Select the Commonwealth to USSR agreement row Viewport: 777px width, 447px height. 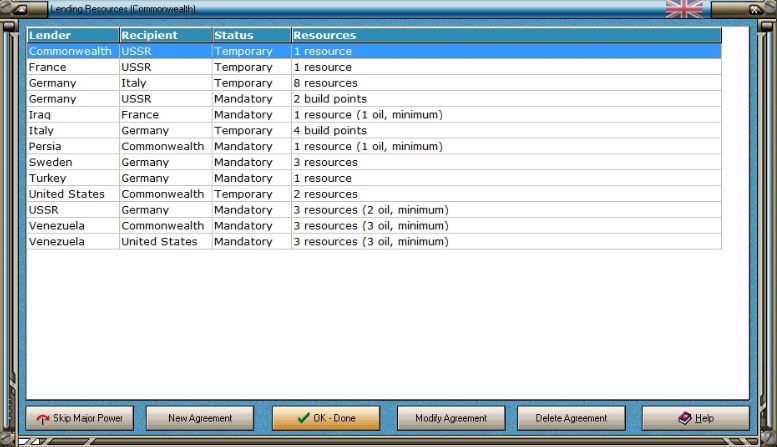[x=374, y=51]
